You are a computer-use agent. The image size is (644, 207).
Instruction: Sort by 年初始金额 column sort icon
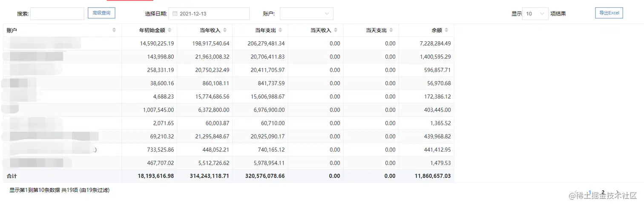170,30
